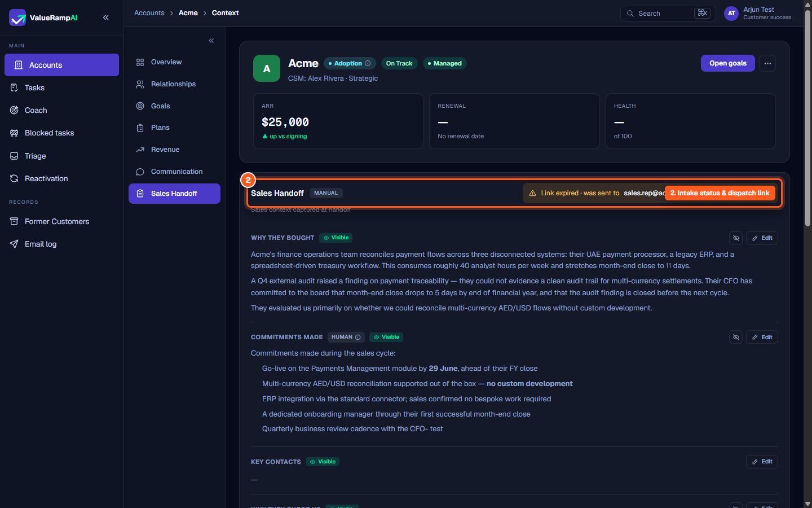Edit the Why They Bought section
812x508 pixels.
pyautogui.click(x=762, y=238)
